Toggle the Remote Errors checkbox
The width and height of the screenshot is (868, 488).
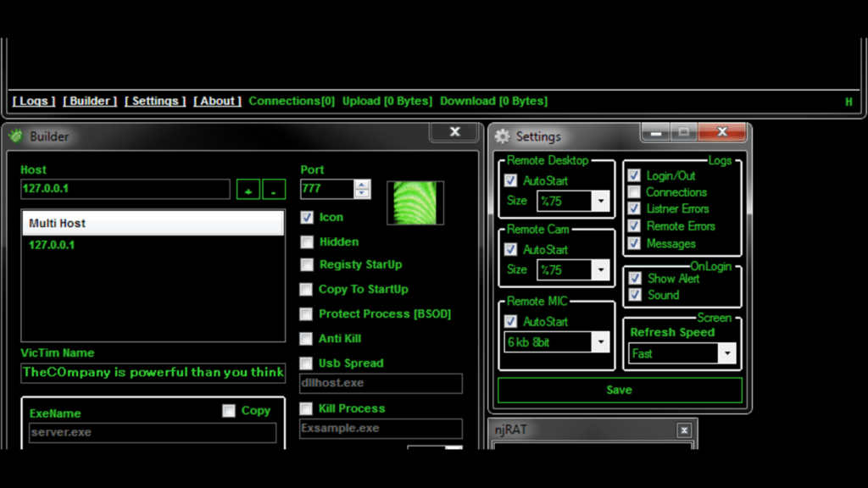click(634, 225)
